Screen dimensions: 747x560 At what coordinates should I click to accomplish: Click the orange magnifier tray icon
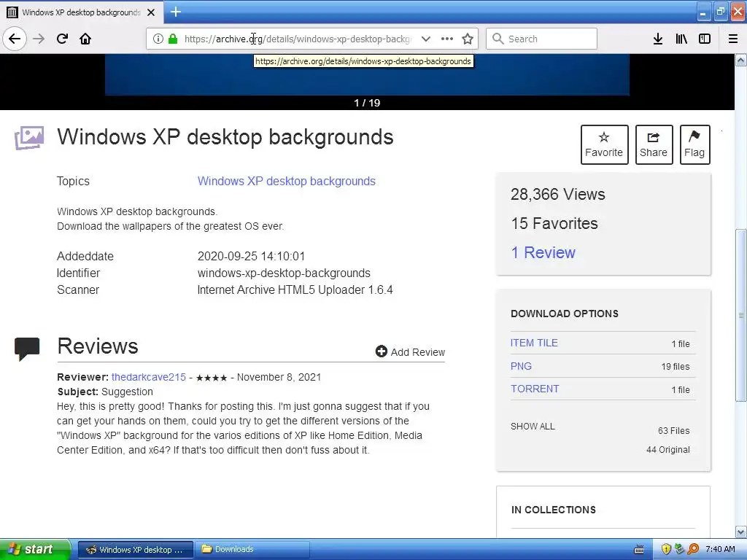coord(693,550)
